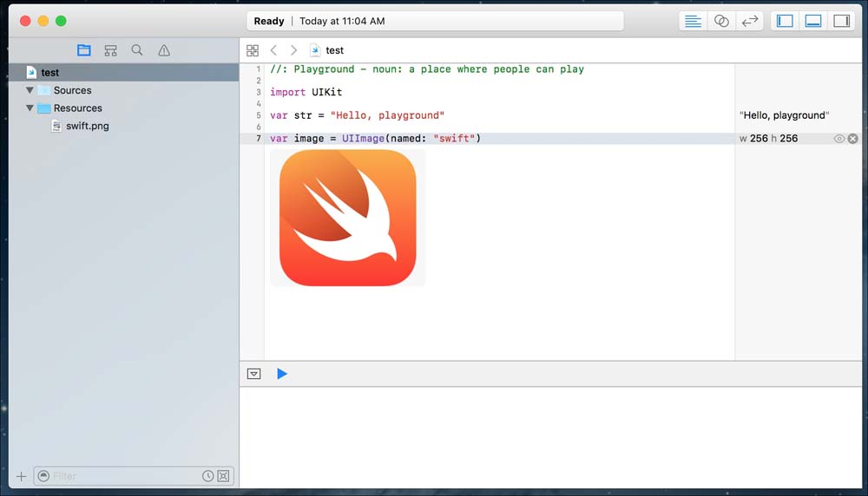Select the test playground in navigator
The image size is (868, 496).
(50, 73)
